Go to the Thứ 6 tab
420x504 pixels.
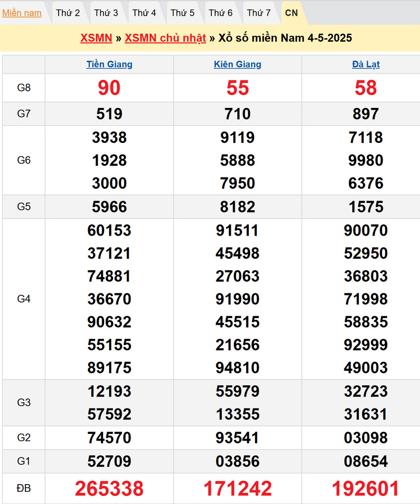point(221,13)
